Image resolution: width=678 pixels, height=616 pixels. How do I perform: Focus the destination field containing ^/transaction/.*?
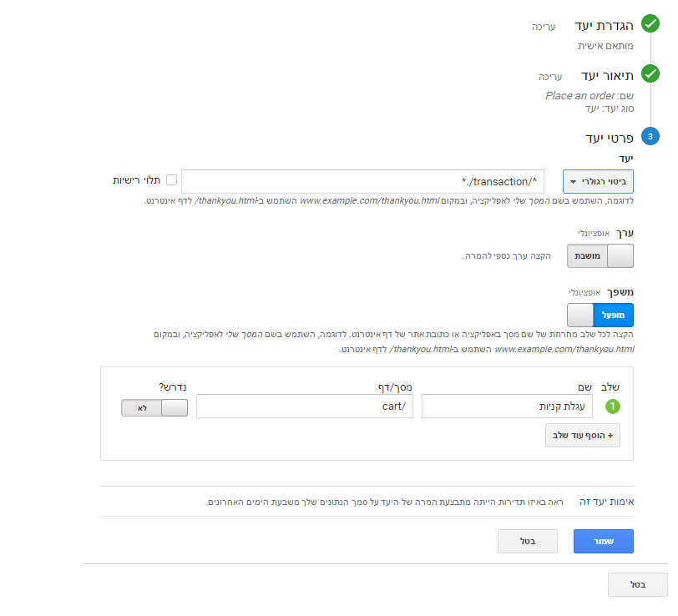click(x=362, y=181)
